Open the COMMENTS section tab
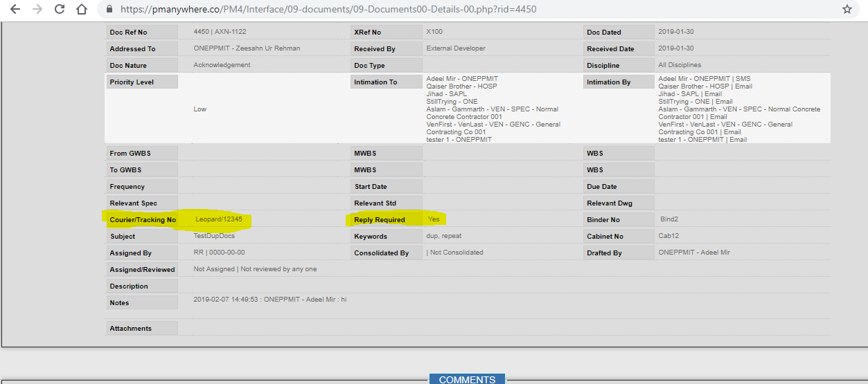The width and height of the screenshot is (868, 384). (x=467, y=379)
